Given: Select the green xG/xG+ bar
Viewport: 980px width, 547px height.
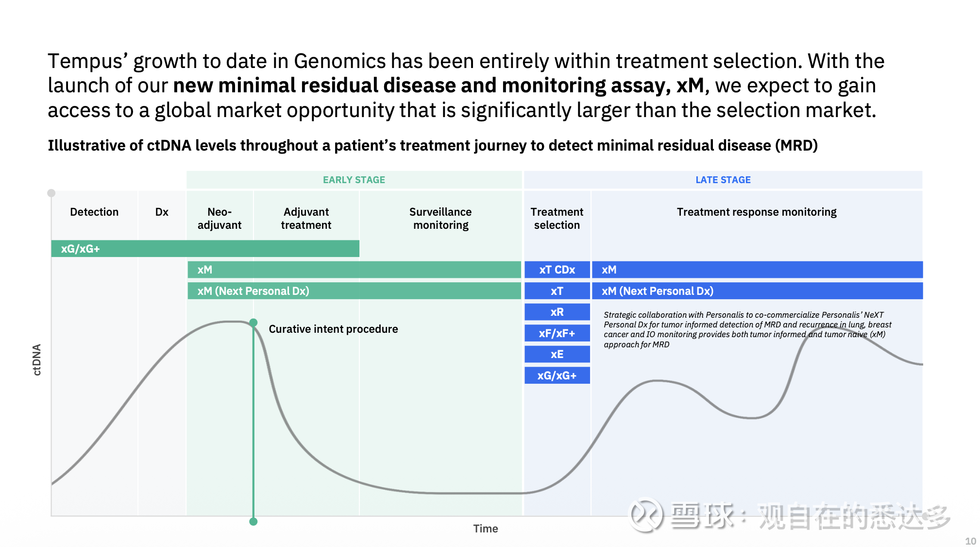Looking at the screenshot, I should 205,249.
